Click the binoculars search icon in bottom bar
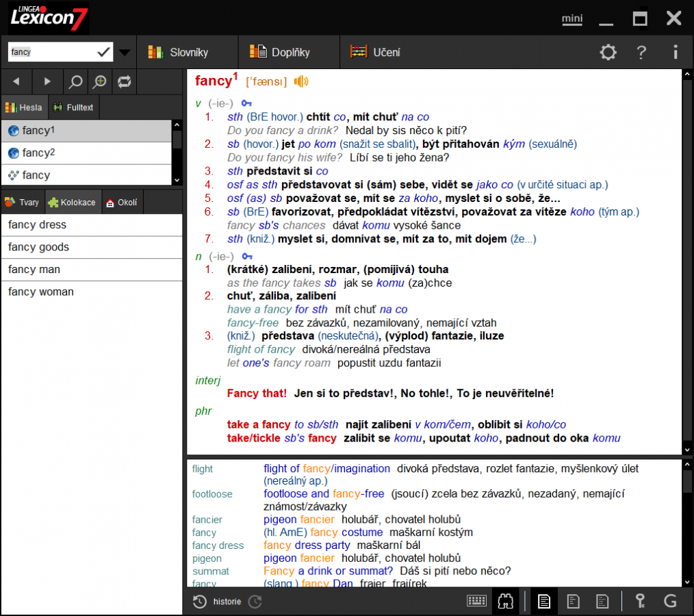The image size is (694, 616). 506,601
